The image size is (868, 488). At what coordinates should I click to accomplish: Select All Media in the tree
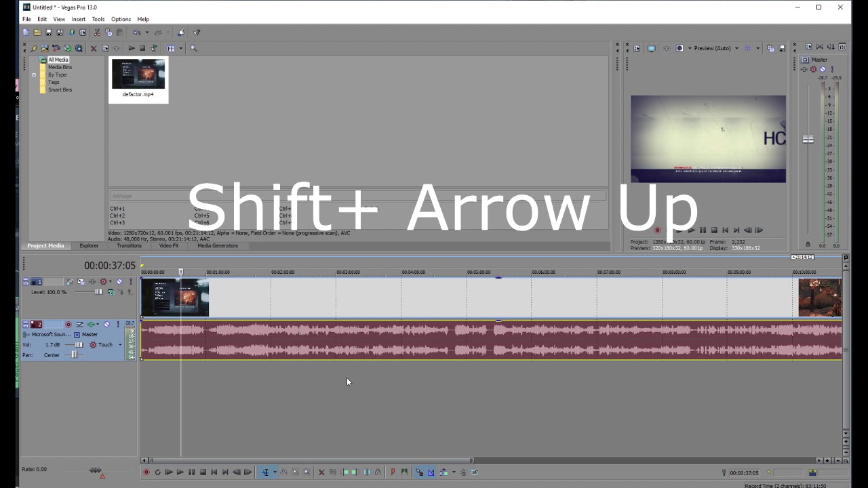(58, 60)
